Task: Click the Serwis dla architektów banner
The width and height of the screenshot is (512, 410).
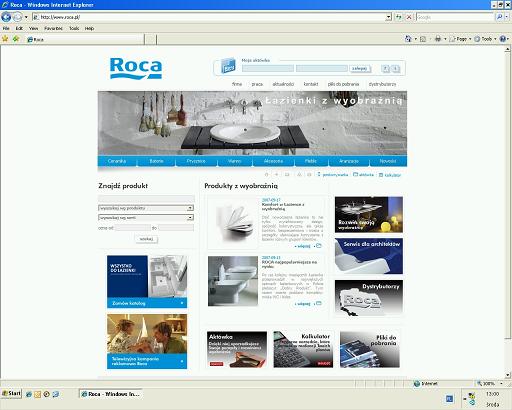Action: (369, 256)
